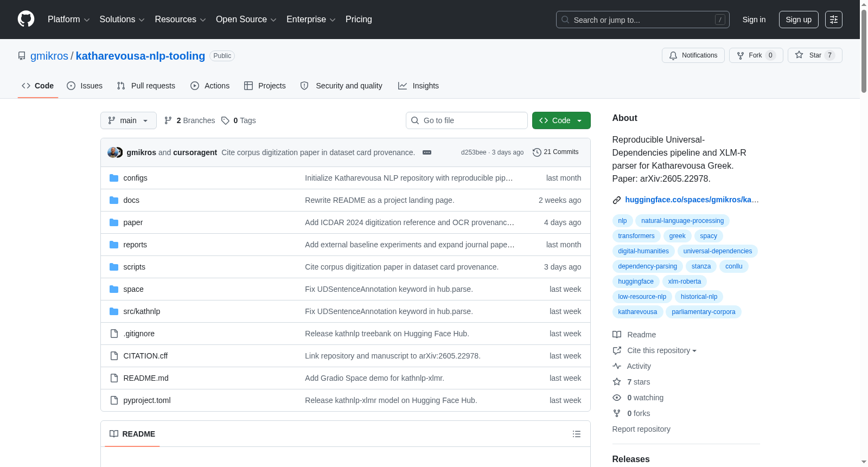Open the GitHub homepage logo
The height and width of the screenshot is (467, 868).
26,20
